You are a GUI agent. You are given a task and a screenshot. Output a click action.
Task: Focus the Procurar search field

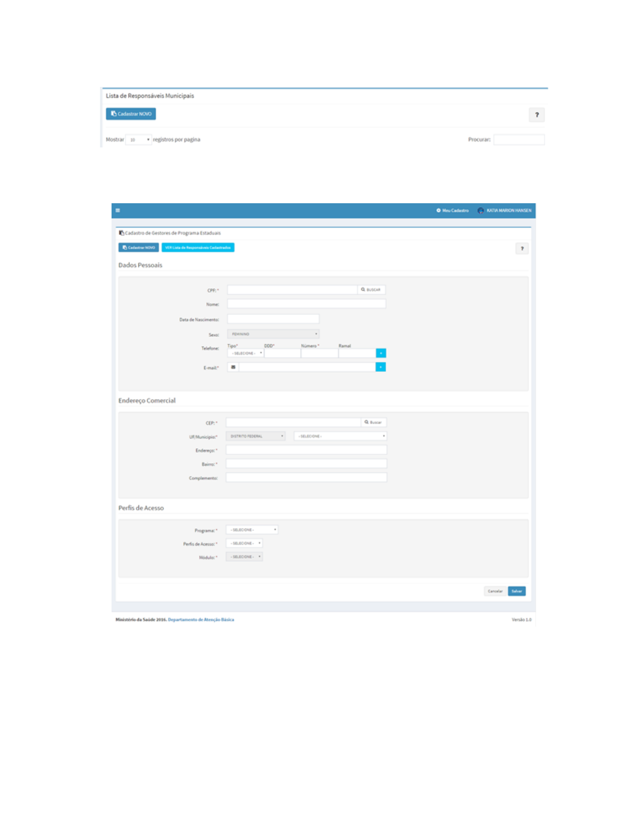pyautogui.click(x=519, y=140)
